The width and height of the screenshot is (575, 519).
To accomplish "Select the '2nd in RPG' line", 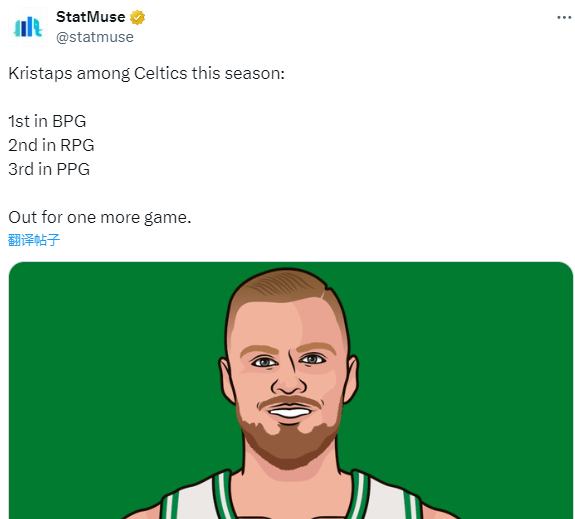I will tap(51, 145).
